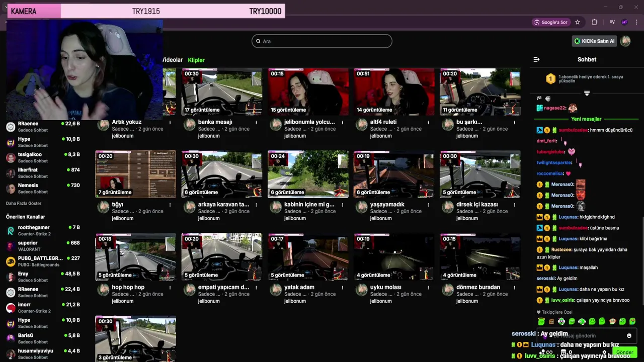Click the 'Google'a Sor' lens button
The height and width of the screenshot is (362, 644).
551,22
